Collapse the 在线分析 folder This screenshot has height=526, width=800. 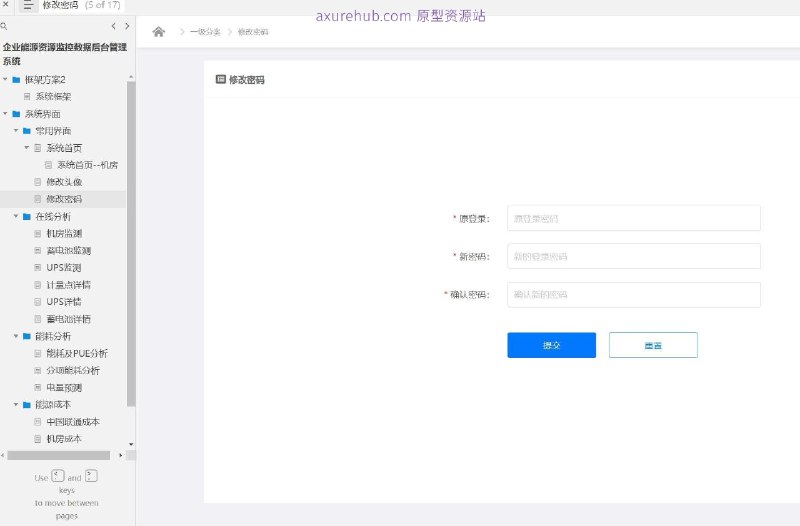pyautogui.click(x=16, y=216)
